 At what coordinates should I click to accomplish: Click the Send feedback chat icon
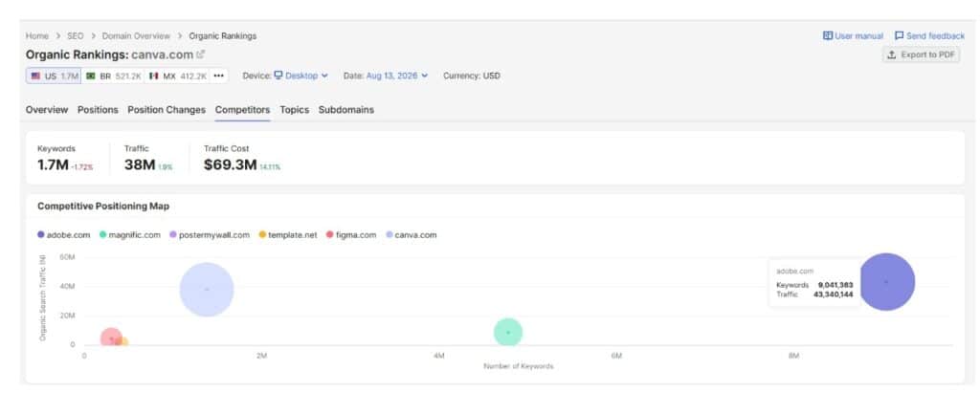[899, 36]
